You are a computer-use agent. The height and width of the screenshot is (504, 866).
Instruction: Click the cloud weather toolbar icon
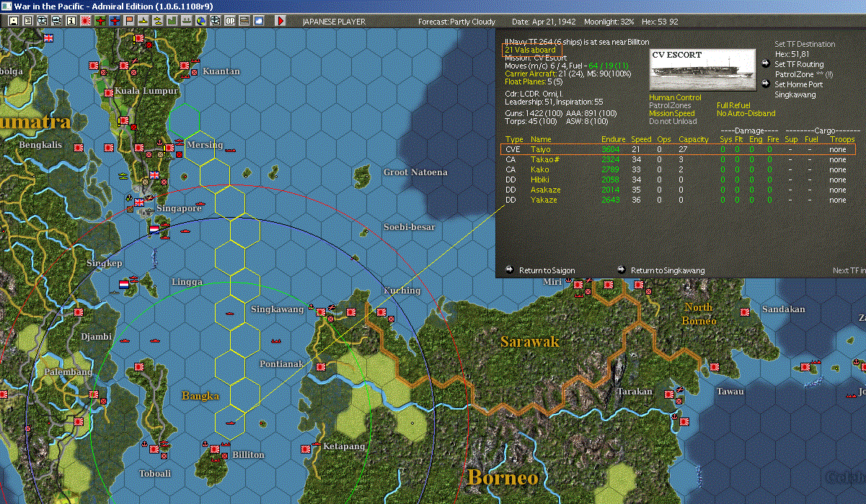click(x=259, y=21)
